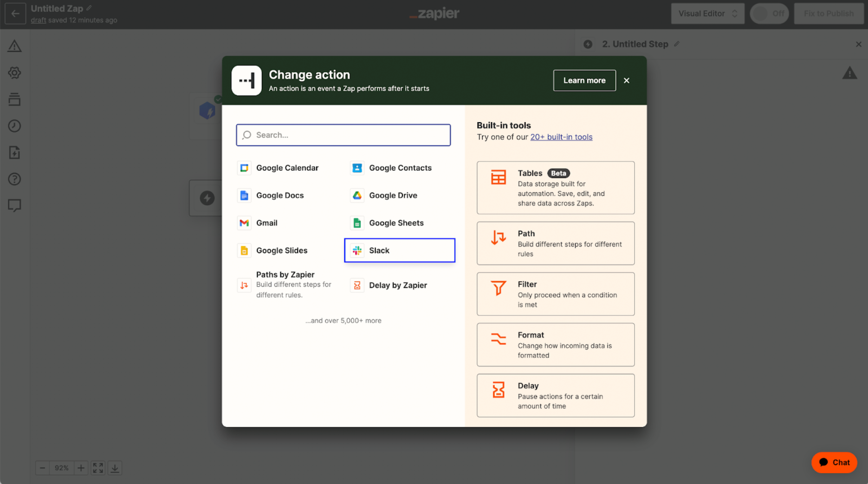Choose Google Sheets as the action app
The height and width of the screenshot is (484, 868).
pyautogui.click(x=395, y=223)
